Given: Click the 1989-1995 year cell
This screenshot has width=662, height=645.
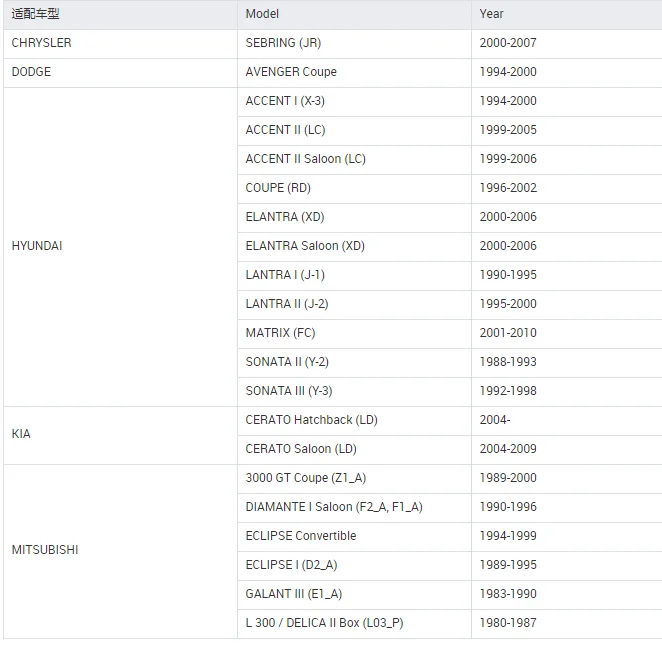Looking at the screenshot, I should 567,566.
